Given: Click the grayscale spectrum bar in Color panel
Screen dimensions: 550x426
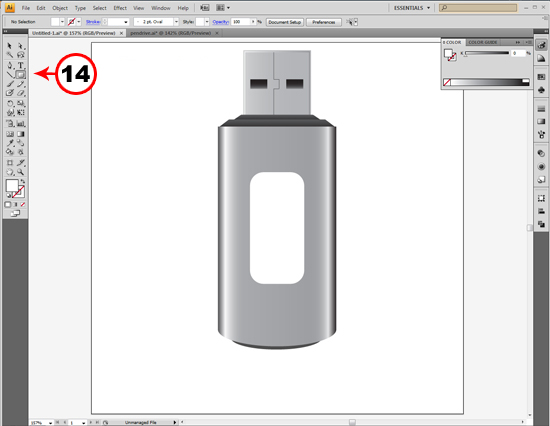Looking at the screenshot, I should [490, 82].
